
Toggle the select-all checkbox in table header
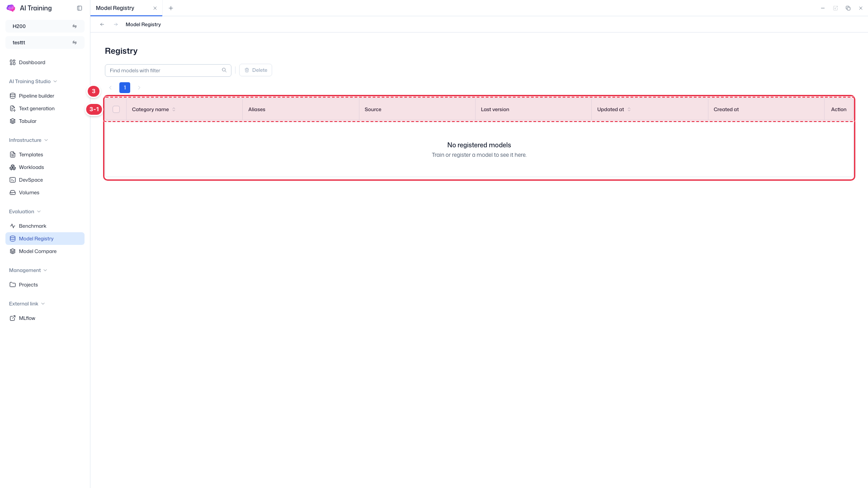tap(116, 109)
